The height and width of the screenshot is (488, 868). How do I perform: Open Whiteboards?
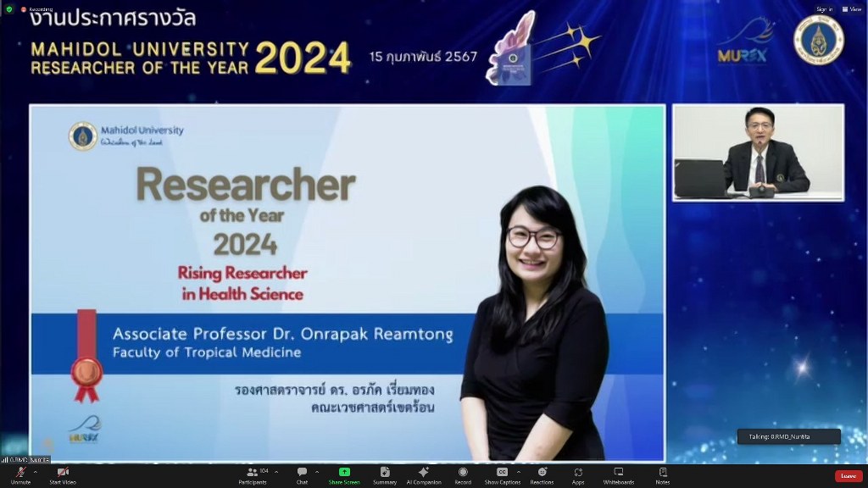(618, 474)
